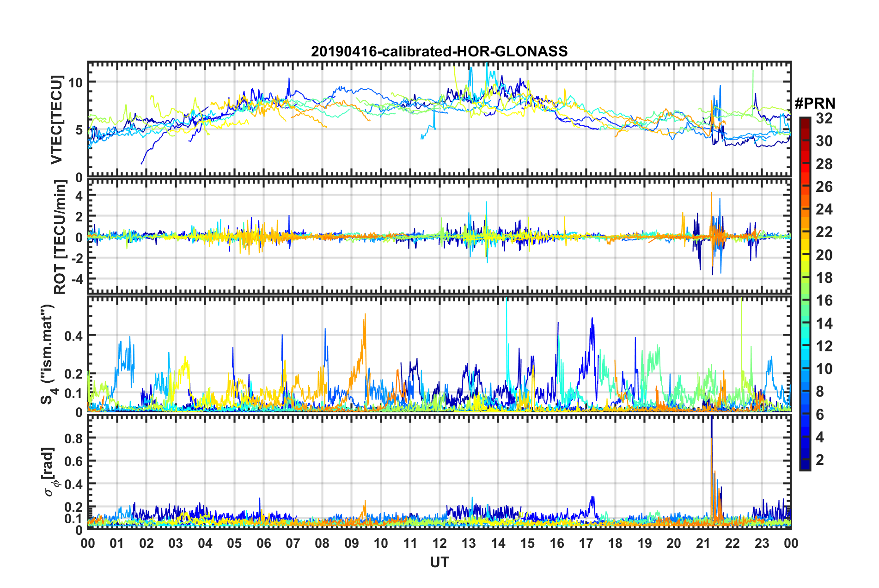Click the 12 hour tick on UT axis
879x588 pixels.
coord(439,543)
